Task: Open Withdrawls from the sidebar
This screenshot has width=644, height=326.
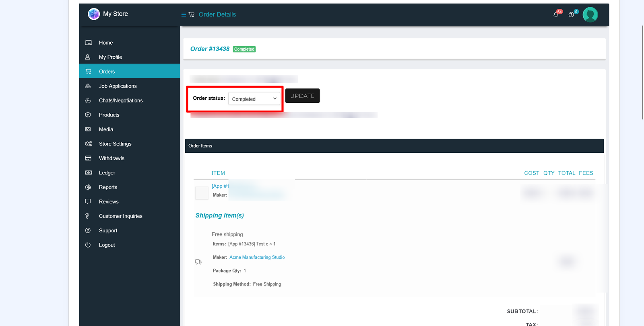Action: 111,158
